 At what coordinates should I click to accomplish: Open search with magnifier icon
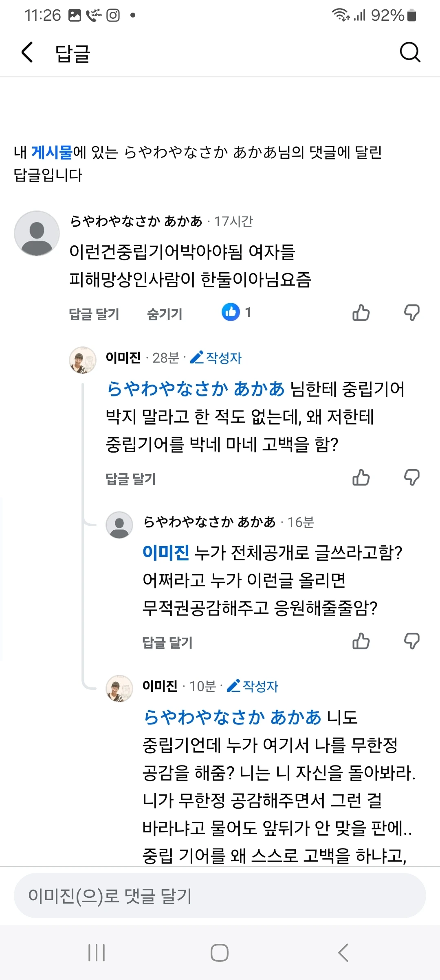409,52
